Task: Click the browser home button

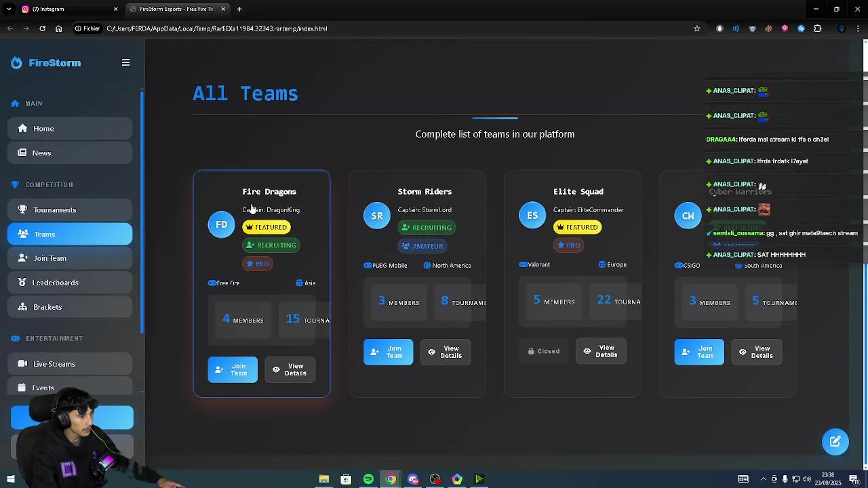Action: tap(58, 28)
